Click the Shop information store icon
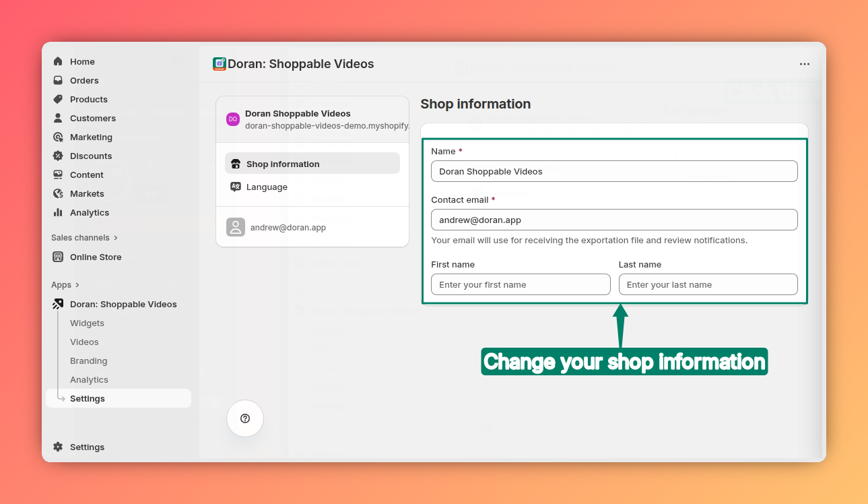 [x=236, y=164]
